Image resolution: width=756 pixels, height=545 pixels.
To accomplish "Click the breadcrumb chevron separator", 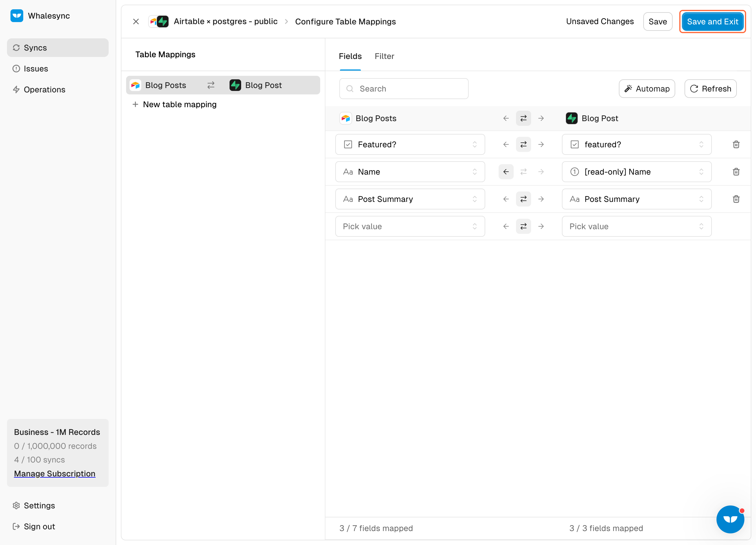I will (286, 22).
